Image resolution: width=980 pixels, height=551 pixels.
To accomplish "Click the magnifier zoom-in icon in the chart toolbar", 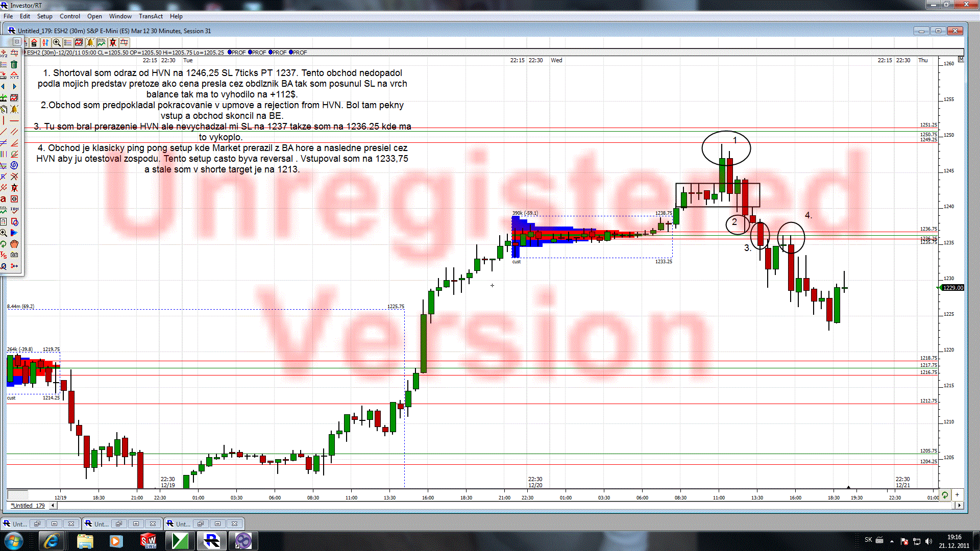I will coord(57,43).
